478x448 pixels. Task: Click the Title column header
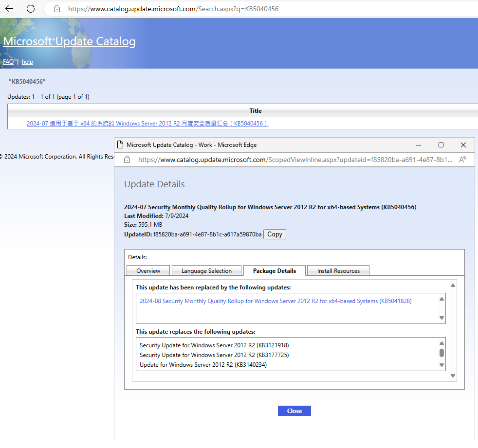[256, 111]
